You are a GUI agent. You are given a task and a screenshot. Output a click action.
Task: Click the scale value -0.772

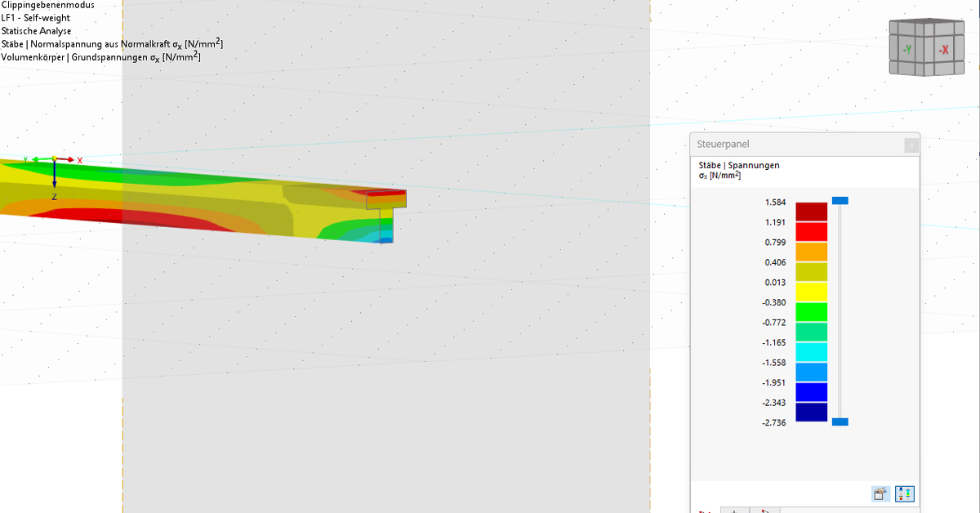pyautogui.click(x=773, y=322)
